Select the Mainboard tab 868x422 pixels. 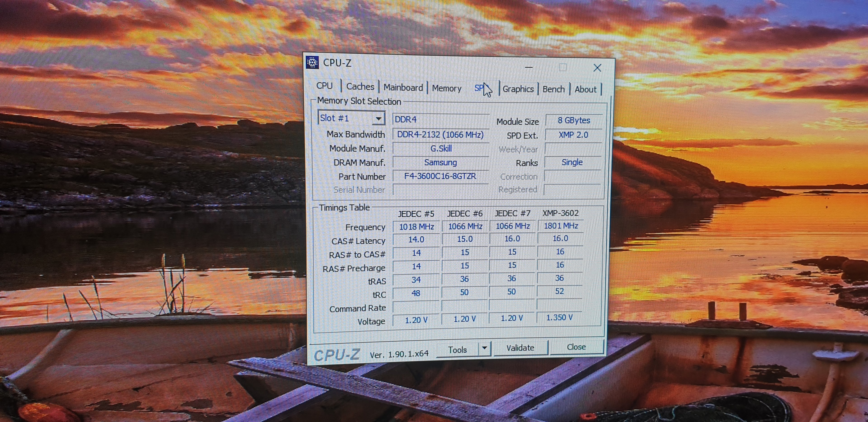click(403, 88)
